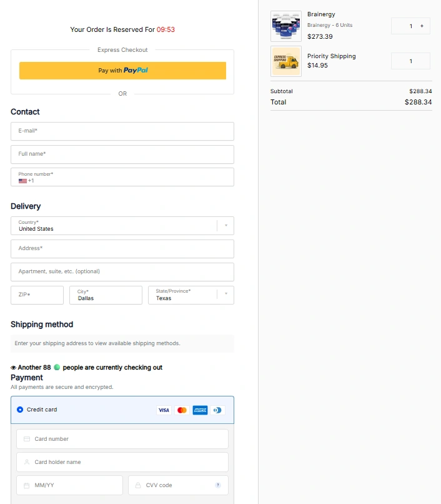
Task: Open the Country dropdown
Action: coord(225,226)
